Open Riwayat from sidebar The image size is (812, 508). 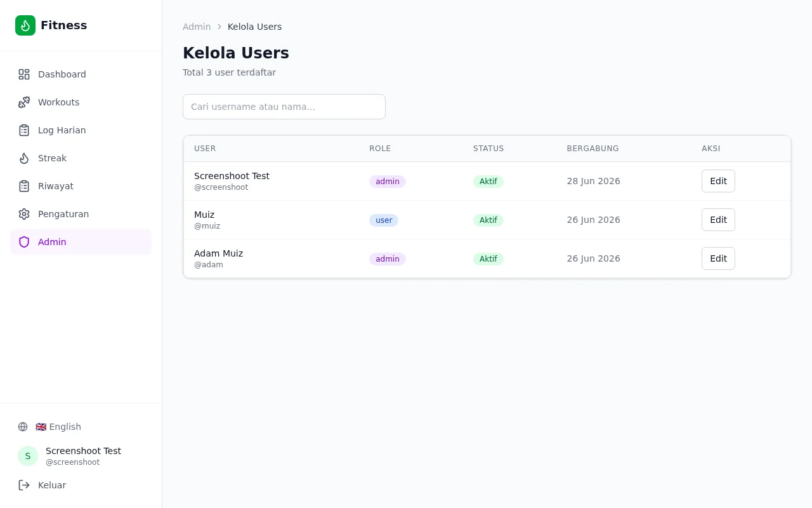[81, 186]
